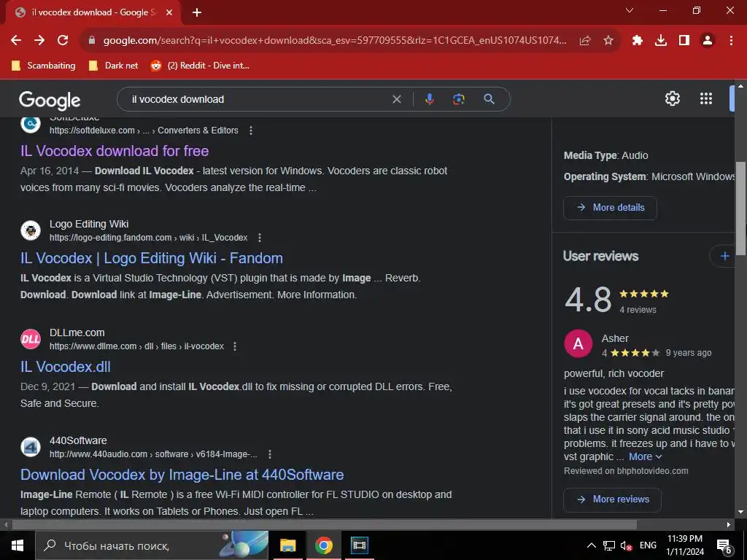Image resolution: width=747 pixels, height=560 pixels.
Task: Go forward with the arrow button
Action: tap(39, 41)
